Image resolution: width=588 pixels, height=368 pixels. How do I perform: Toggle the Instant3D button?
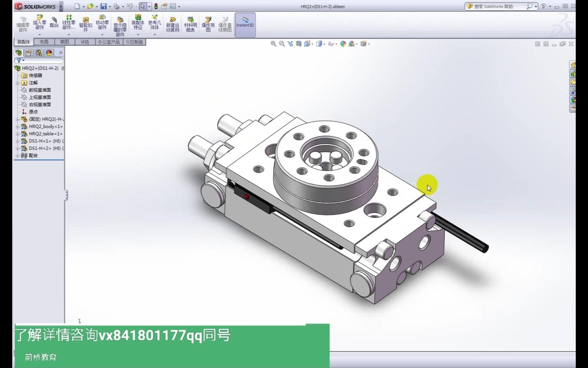pyautogui.click(x=245, y=25)
